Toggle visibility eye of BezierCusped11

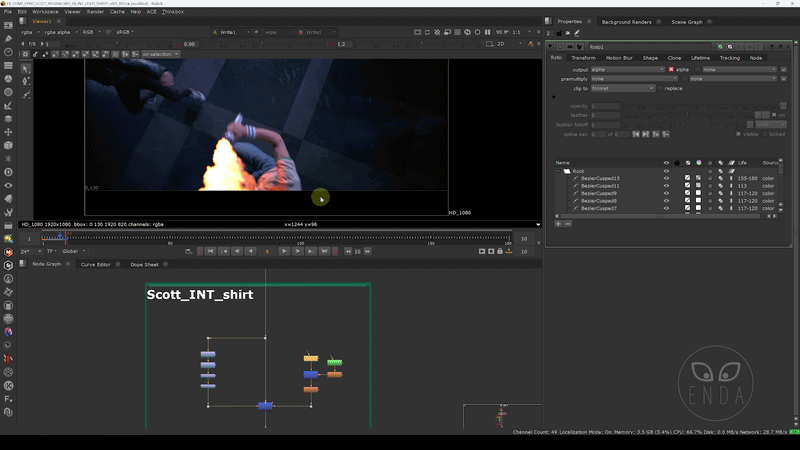pyautogui.click(x=666, y=186)
